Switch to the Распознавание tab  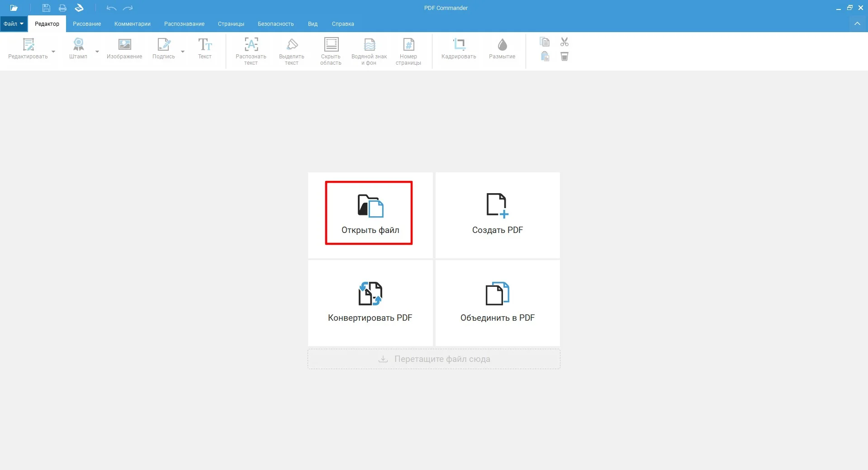(x=185, y=24)
